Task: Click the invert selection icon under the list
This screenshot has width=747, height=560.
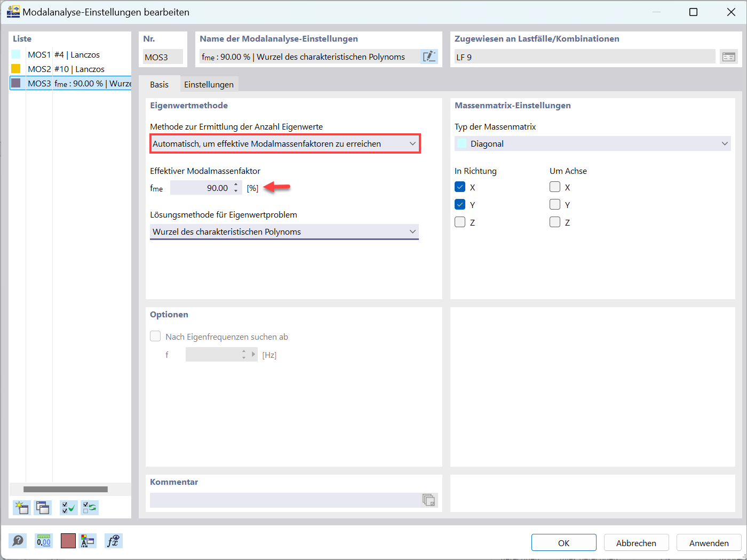Action: pyautogui.click(x=89, y=507)
